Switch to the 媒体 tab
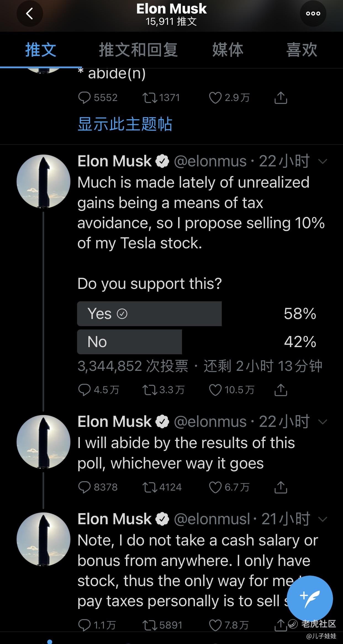 228,50
